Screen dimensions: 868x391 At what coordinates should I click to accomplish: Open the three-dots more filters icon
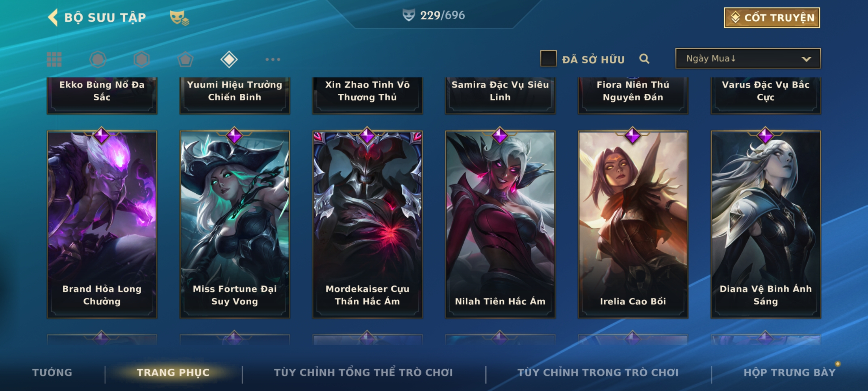coord(273,59)
